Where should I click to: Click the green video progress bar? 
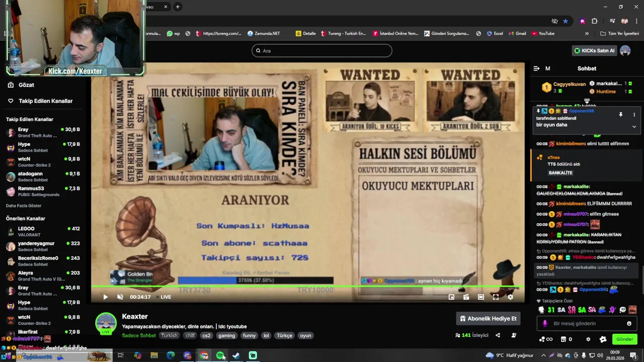[x=307, y=287]
